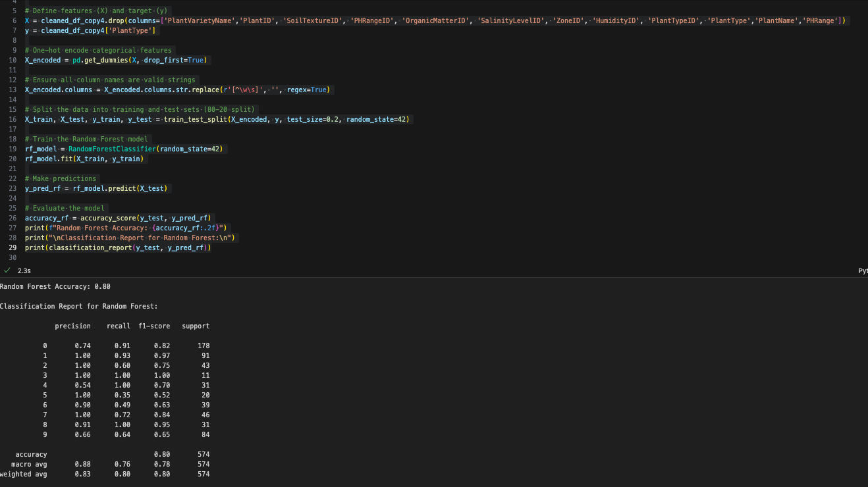Click recall 0.35 in class 5 row

pyautogui.click(x=122, y=395)
